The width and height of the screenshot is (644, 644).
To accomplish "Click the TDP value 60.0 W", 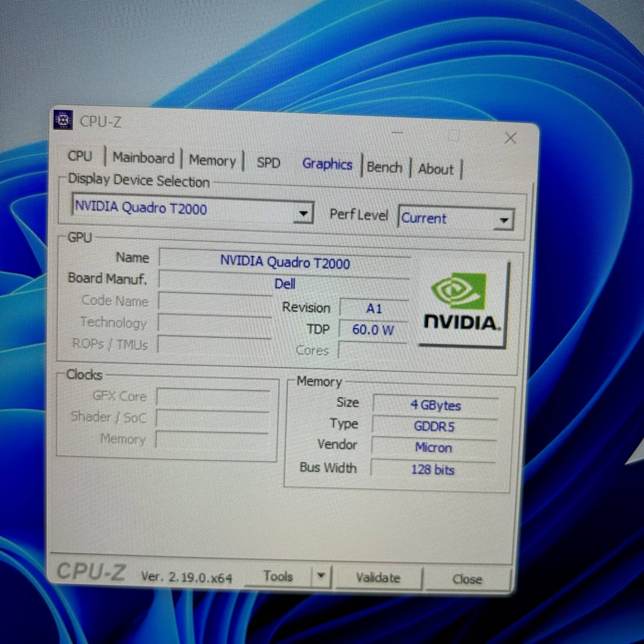I will (373, 330).
